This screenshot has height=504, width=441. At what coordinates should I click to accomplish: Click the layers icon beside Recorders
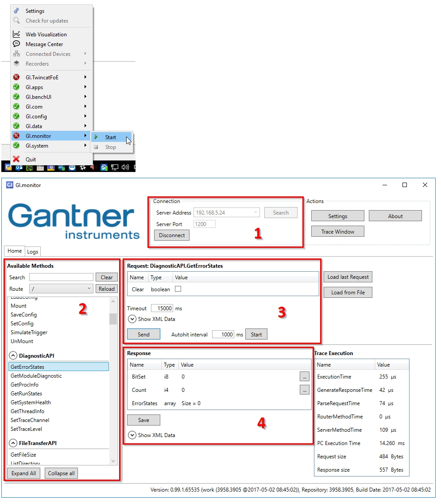(x=16, y=63)
